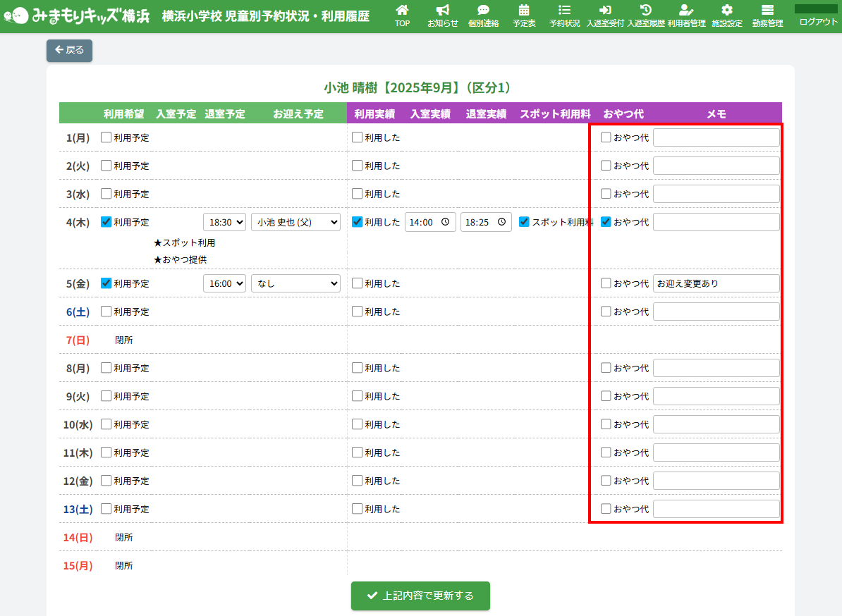
Task: Open 18:30 leaving time dropdown on 4(木)
Action: (224, 222)
